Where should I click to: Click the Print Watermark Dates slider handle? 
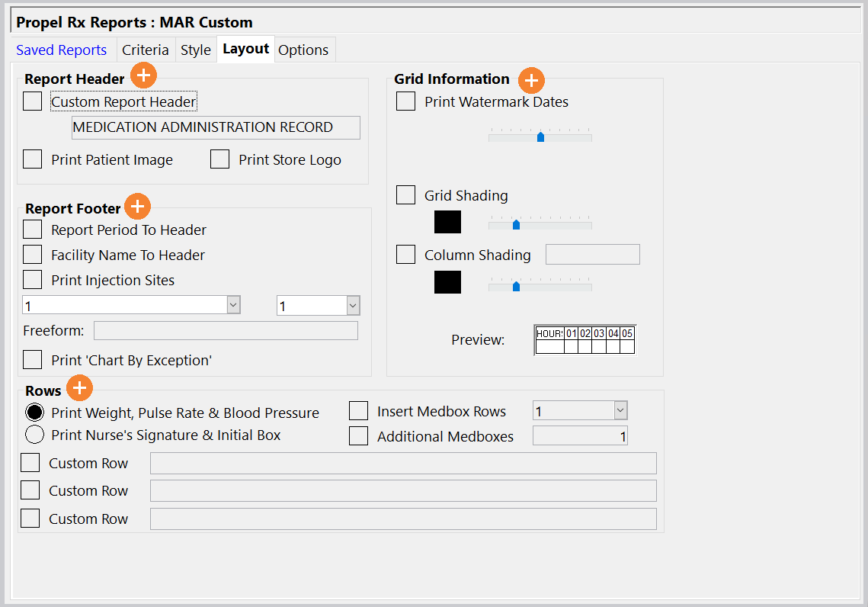pyautogui.click(x=540, y=137)
